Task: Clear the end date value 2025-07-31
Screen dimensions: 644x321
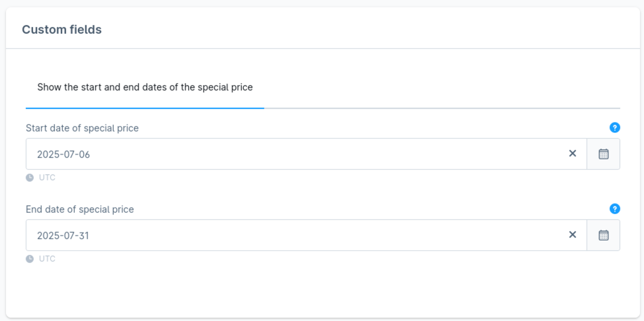Action: coord(572,235)
